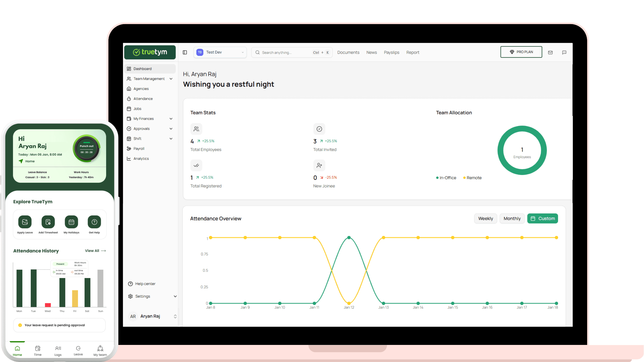Viewport: 644px width, 362px height.
Task: Switch attendance overview to Monthly view
Action: (512, 218)
